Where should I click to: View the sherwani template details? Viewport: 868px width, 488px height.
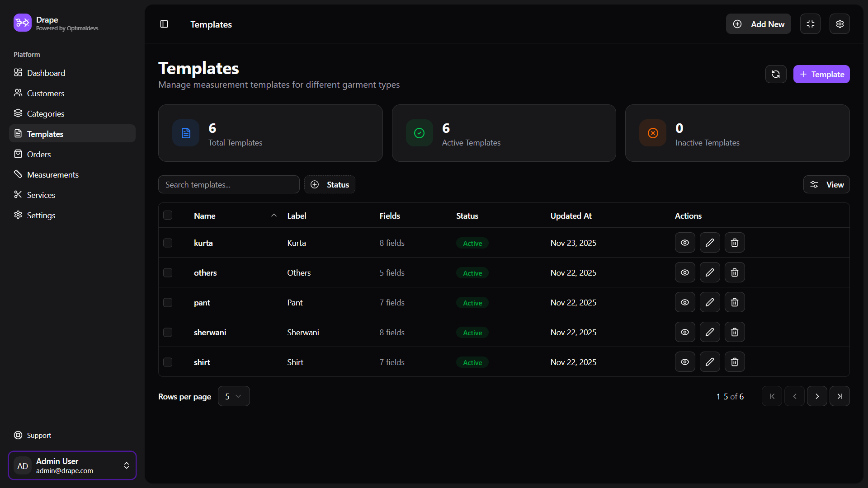[x=685, y=332]
